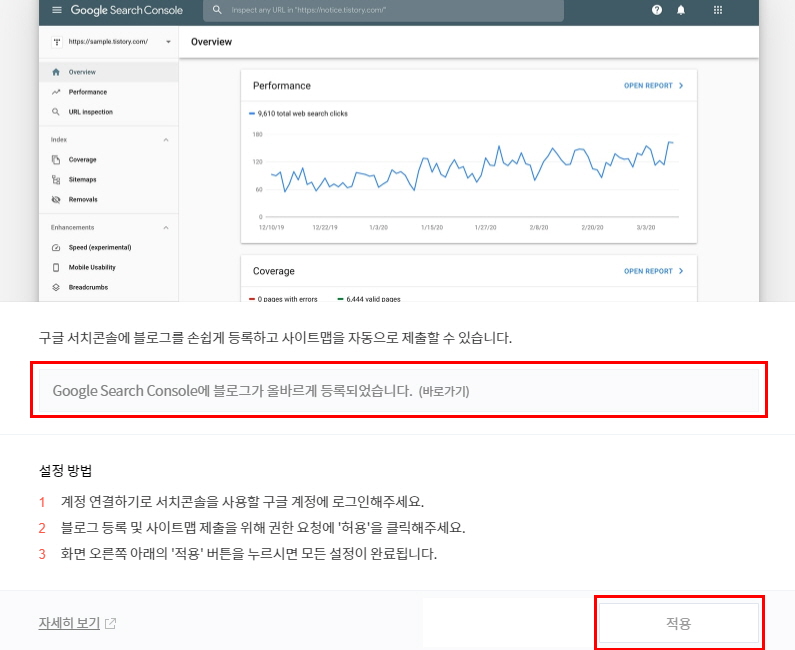Open Breadcrumbs in the sidebar
795x650 pixels.
coord(109,287)
